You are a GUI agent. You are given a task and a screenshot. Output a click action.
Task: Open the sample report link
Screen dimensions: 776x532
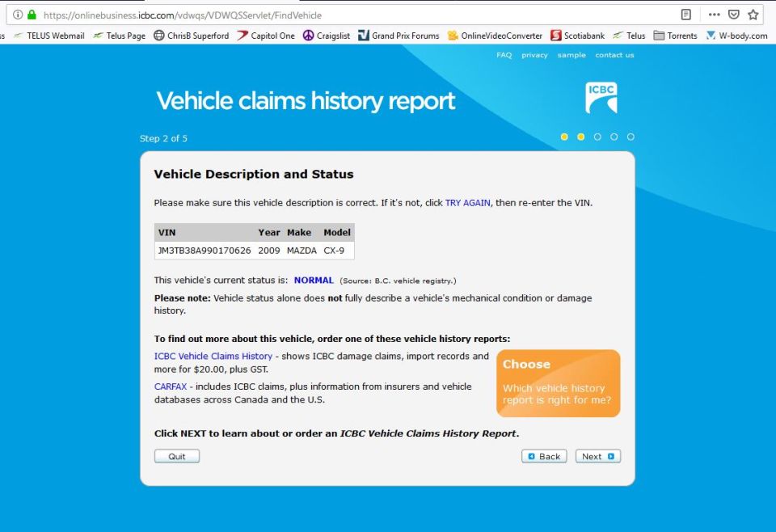click(x=571, y=55)
